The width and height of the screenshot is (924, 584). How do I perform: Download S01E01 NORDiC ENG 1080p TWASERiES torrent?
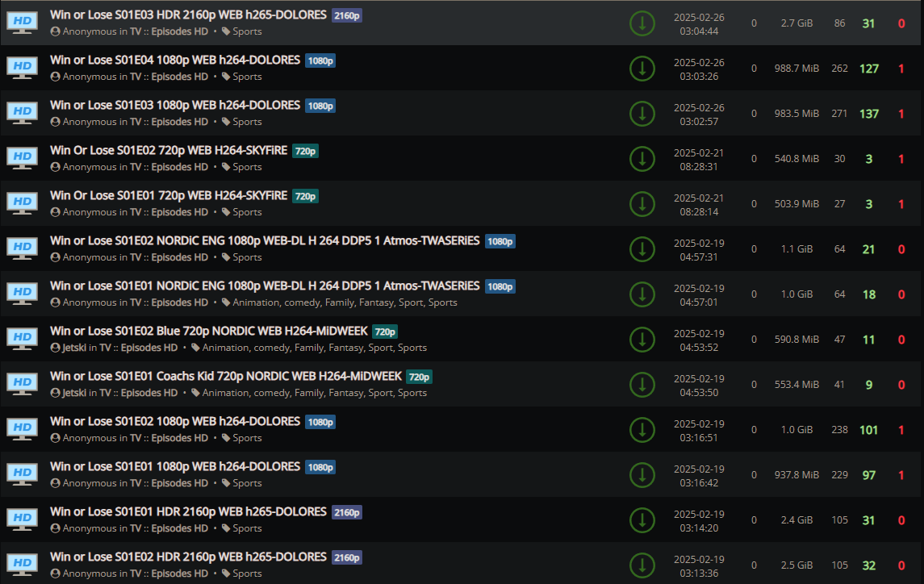pos(642,294)
